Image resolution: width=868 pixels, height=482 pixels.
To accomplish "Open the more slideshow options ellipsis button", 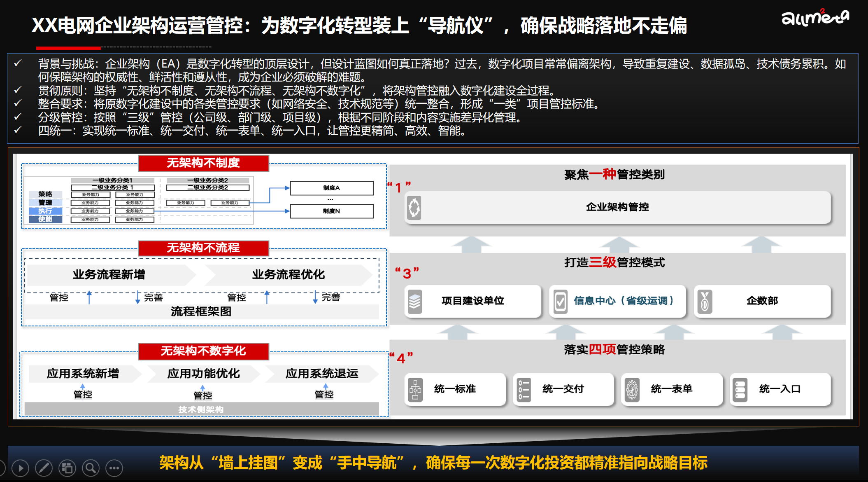I will point(114,468).
